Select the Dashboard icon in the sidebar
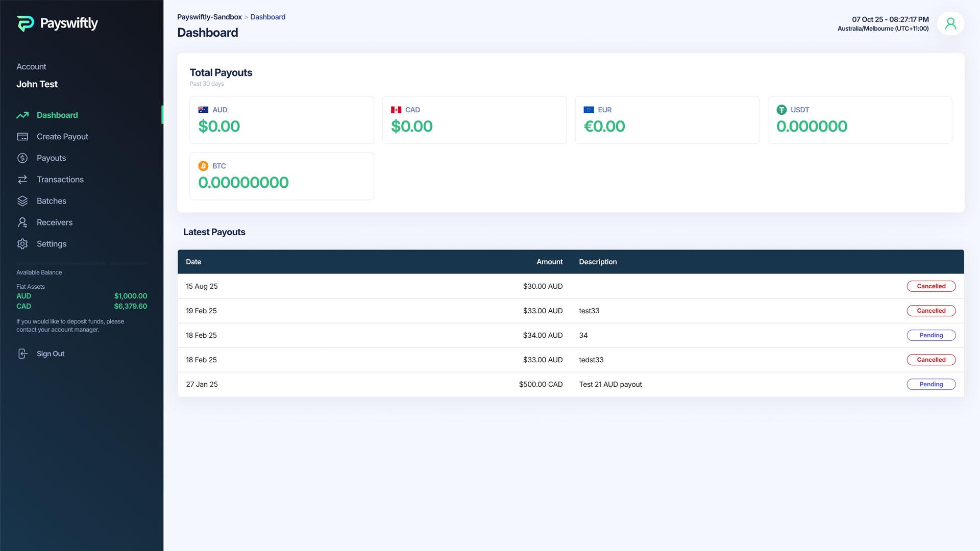 click(23, 115)
